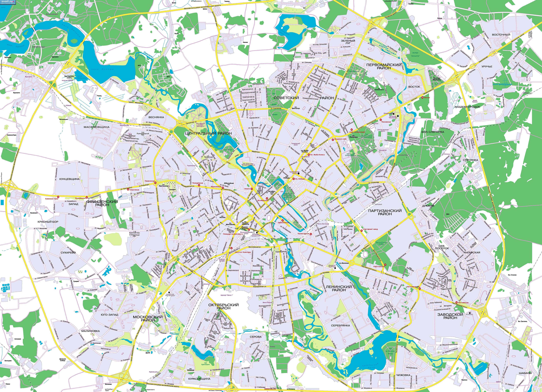Click the Спортивная metro station icon
Screen dimensions: 542x392
[128, 190]
